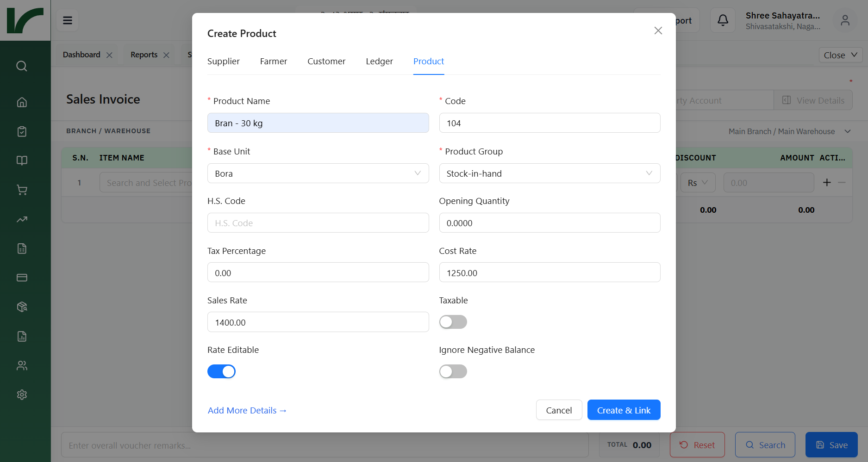
Task: Switch to the Reports tab
Action: pyautogui.click(x=144, y=55)
